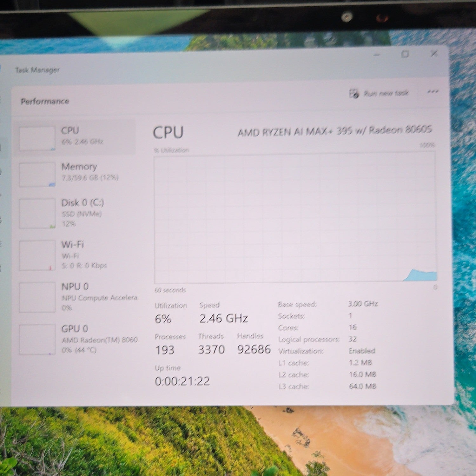Click the AMD Radeon(TM) 8060 GPU text

[x=100, y=340]
